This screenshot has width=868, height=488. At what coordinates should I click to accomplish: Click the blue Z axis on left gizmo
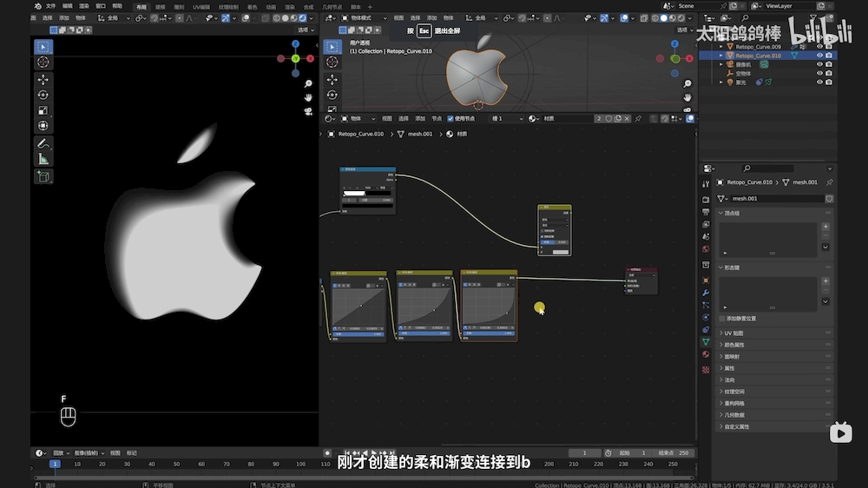coord(296,43)
